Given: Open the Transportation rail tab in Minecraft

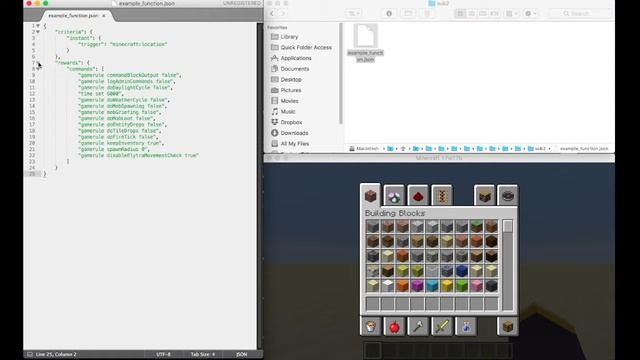Looking at the screenshot, I should [x=442, y=196].
